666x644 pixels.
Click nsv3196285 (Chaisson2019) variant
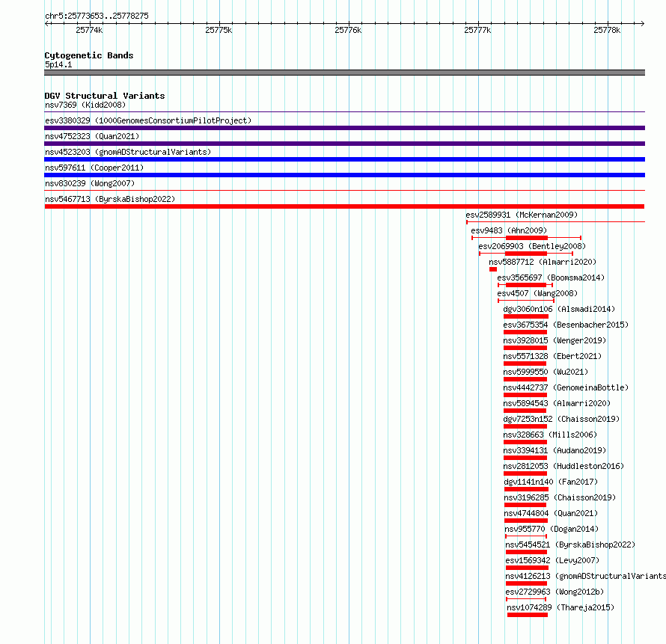(x=560, y=497)
